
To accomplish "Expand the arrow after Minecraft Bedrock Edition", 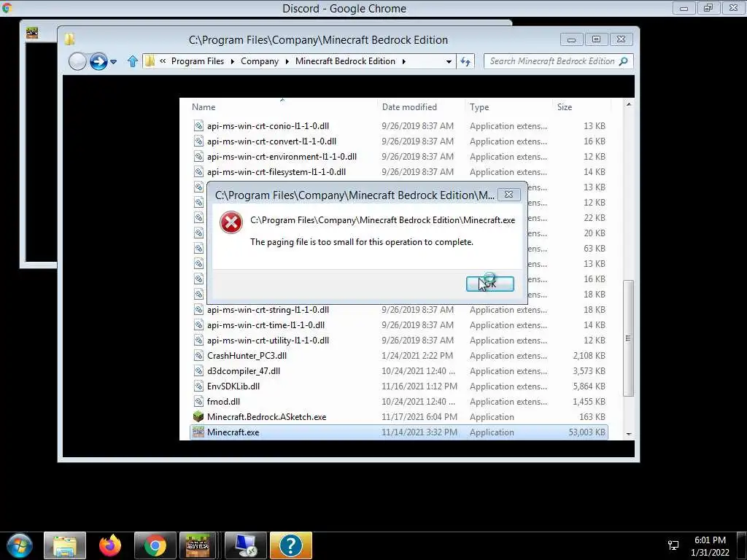I will pos(404,61).
